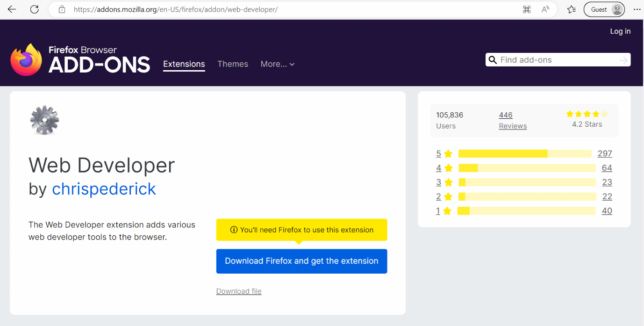
Task: Click the browser address bar URL
Action: coord(176,9)
